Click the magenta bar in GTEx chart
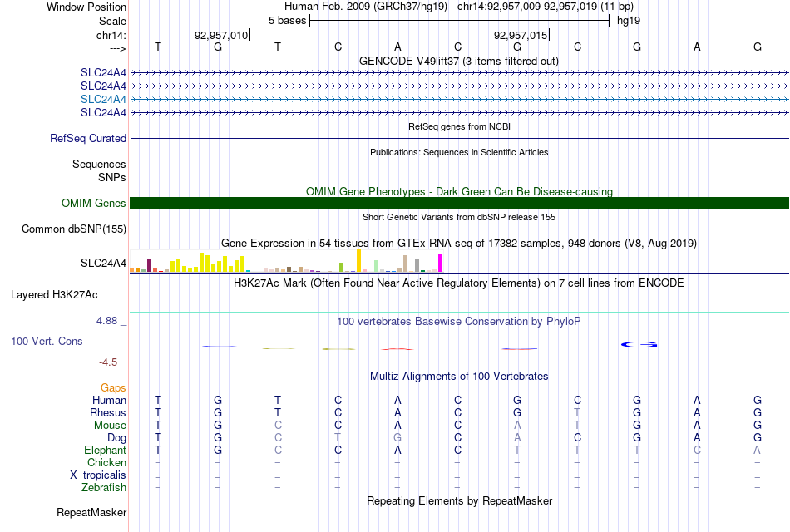The image size is (790, 532). 441,264
